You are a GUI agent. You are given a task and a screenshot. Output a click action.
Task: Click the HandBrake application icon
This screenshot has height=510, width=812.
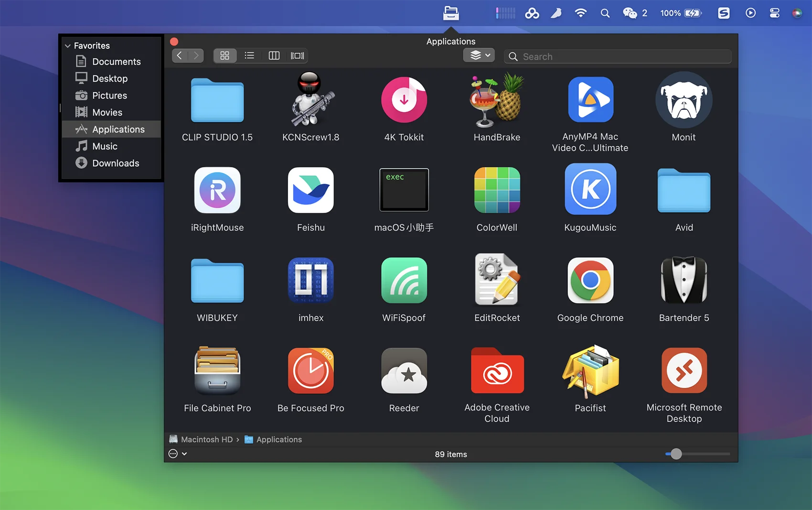pyautogui.click(x=497, y=100)
